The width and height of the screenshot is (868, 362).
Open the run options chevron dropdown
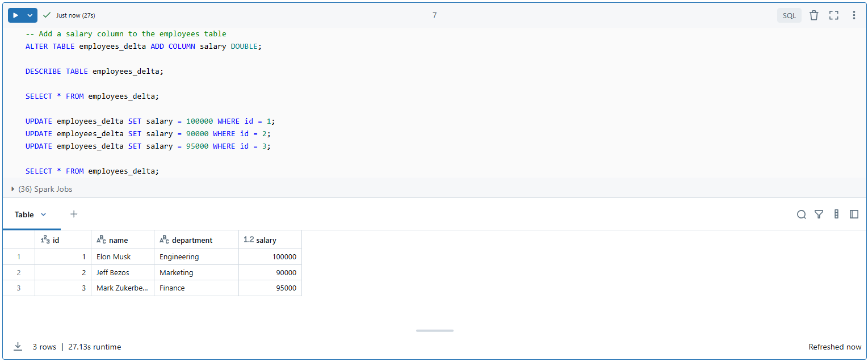(30, 15)
